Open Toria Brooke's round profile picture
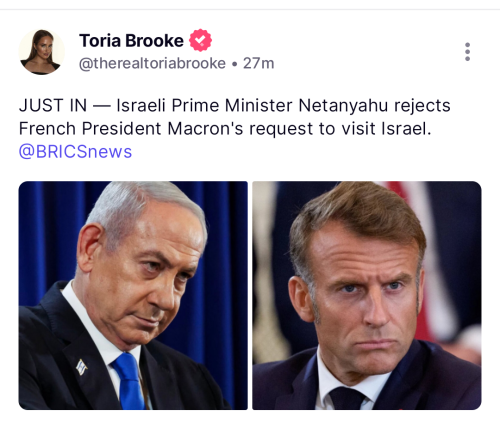500x423 pixels. tap(41, 52)
